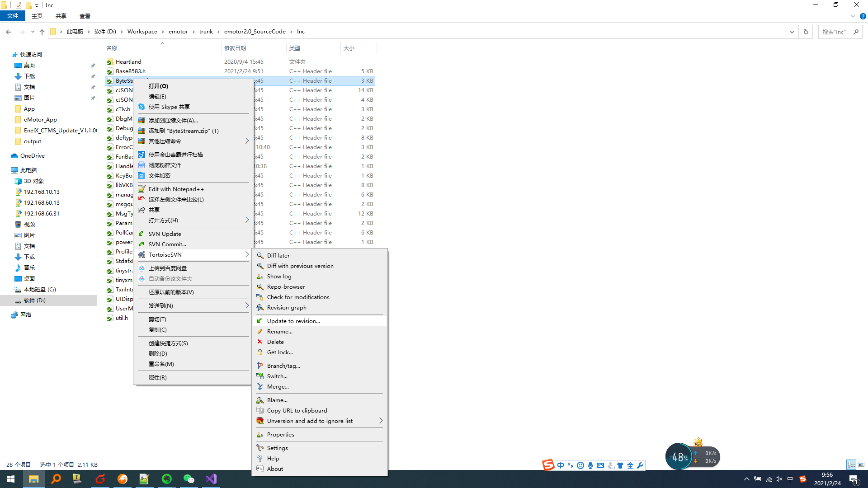868x488 pixels.
Task: Click the Branch/tag icon in submenu
Action: [260, 365]
